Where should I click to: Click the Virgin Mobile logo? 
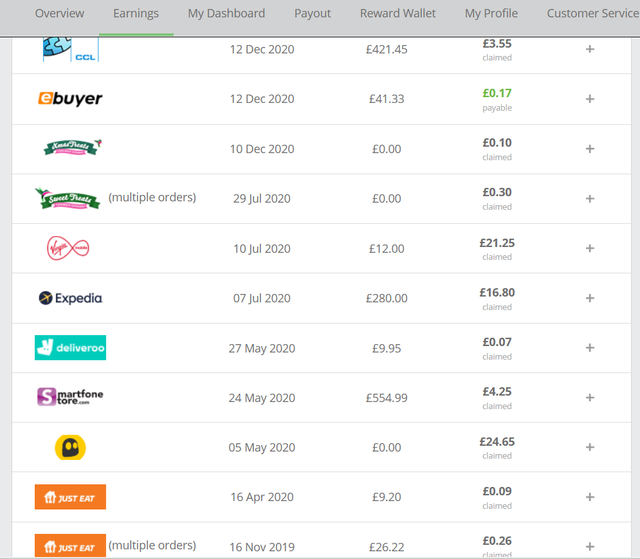68,248
